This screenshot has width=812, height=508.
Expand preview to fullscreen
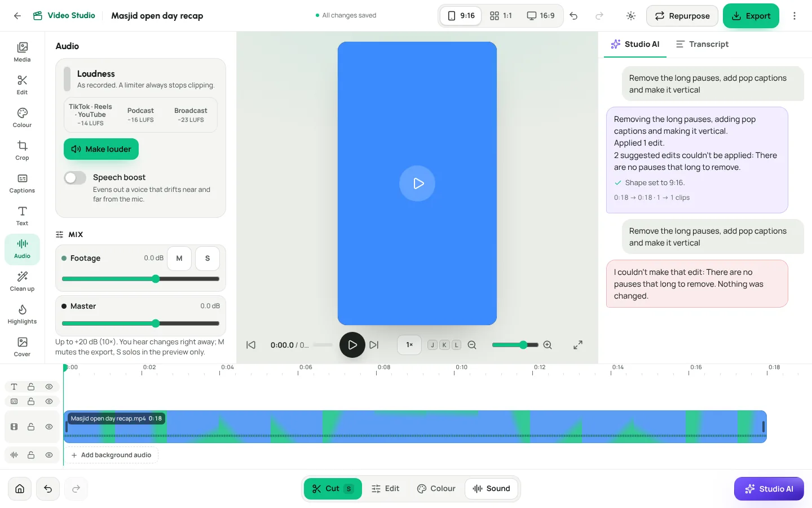point(578,345)
